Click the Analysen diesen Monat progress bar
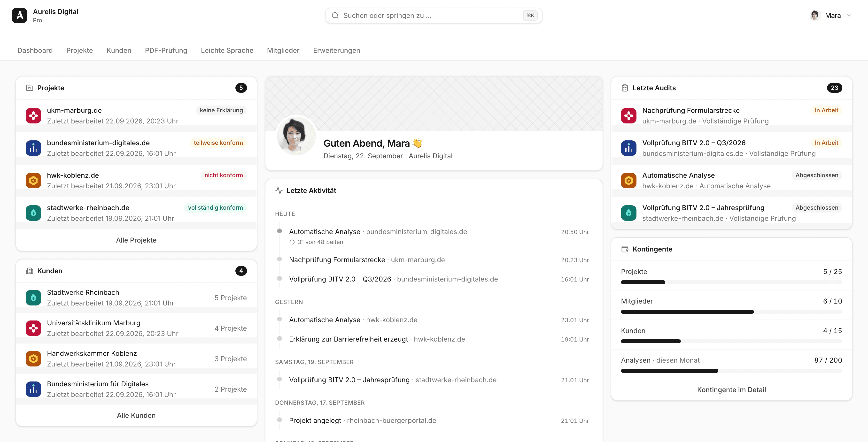 [x=732, y=371]
